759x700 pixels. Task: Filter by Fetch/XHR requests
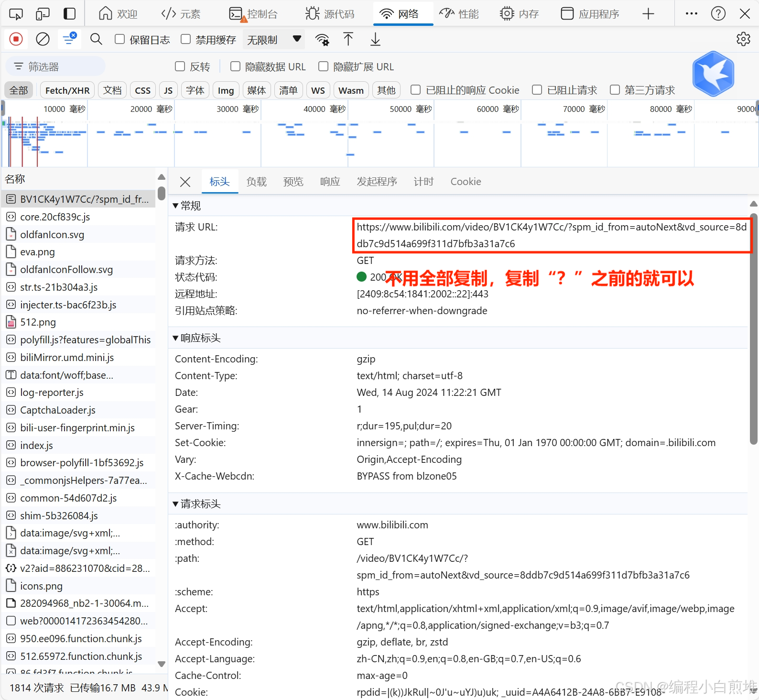pyautogui.click(x=67, y=90)
